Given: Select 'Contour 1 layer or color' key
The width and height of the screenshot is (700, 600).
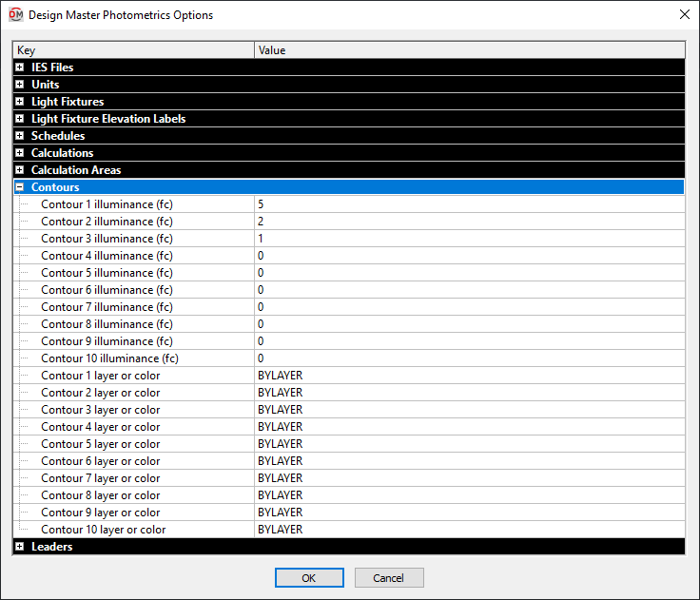Looking at the screenshot, I should 101,376.
